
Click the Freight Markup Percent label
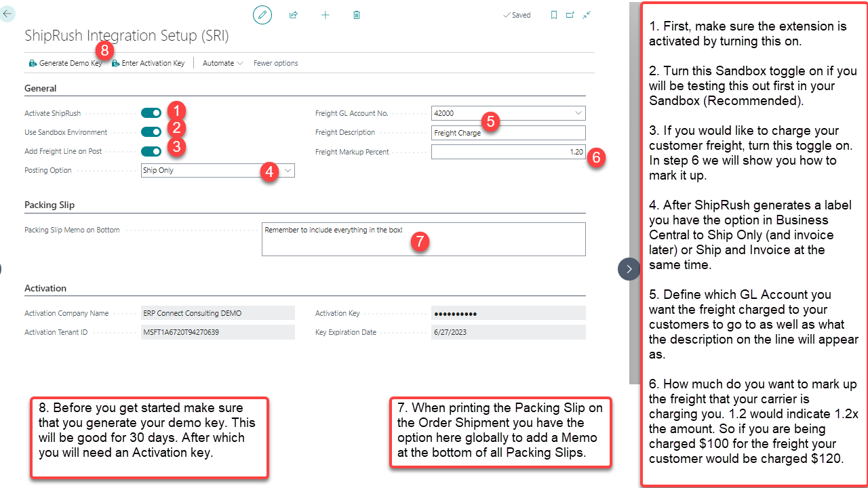point(352,152)
